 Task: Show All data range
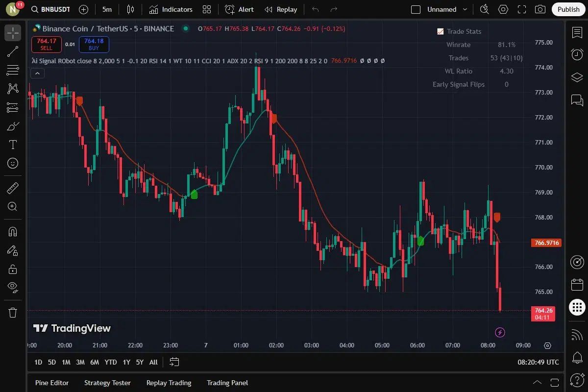tap(153, 362)
